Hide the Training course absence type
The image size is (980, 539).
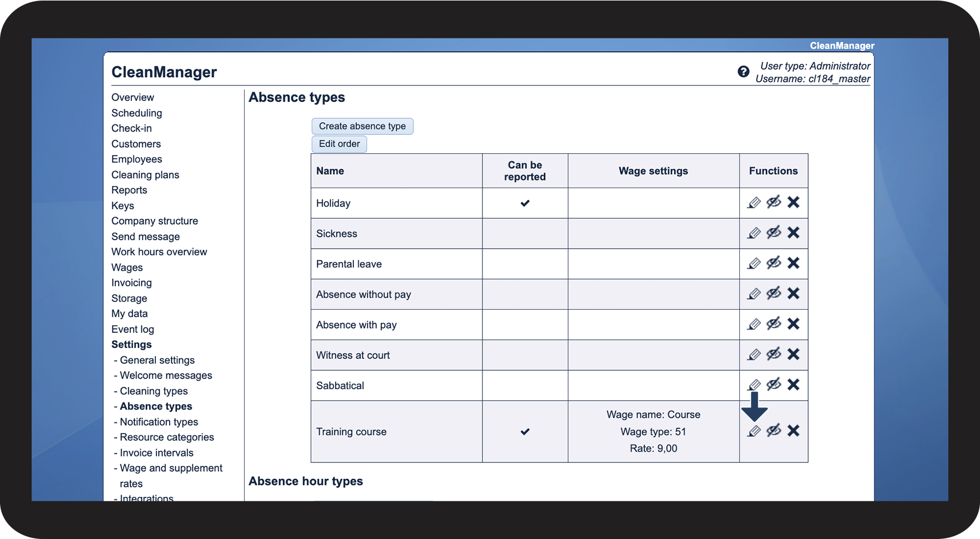pyautogui.click(x=774, y=430)
